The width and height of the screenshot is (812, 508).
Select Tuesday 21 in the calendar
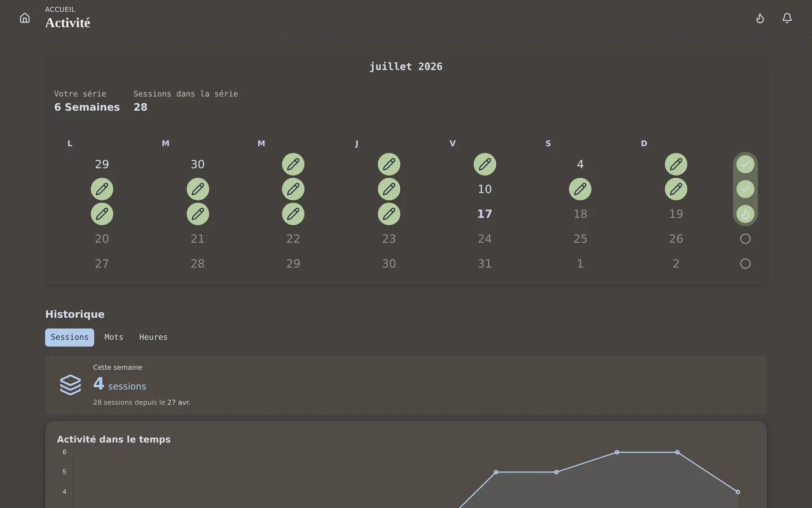click(x=198, y=239)
